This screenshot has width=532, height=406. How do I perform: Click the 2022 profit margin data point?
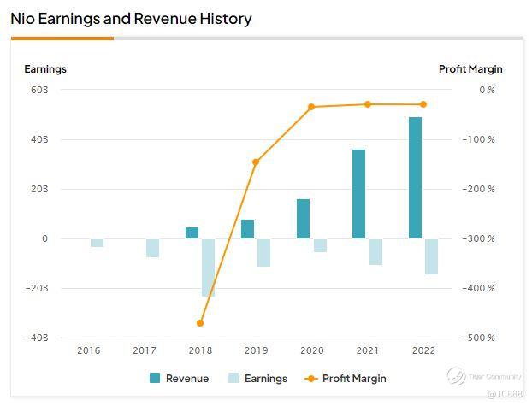[x=423, y=104]
